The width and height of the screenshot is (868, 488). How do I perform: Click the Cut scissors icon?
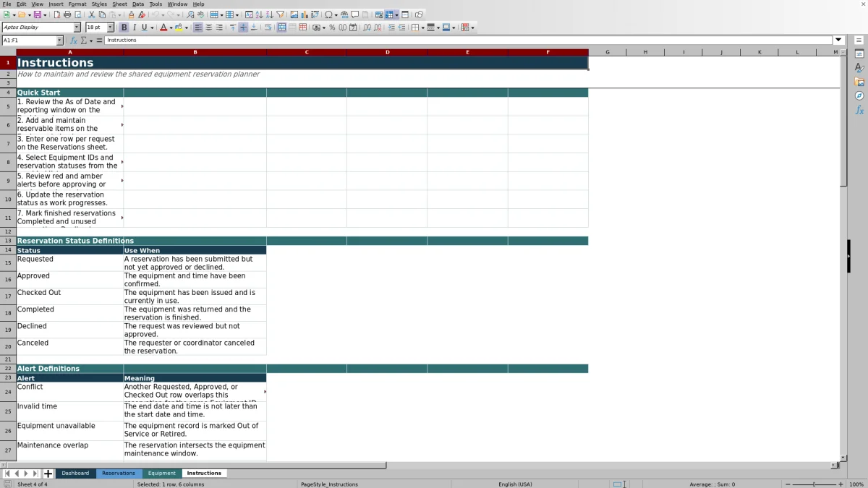tap(92, 14)
